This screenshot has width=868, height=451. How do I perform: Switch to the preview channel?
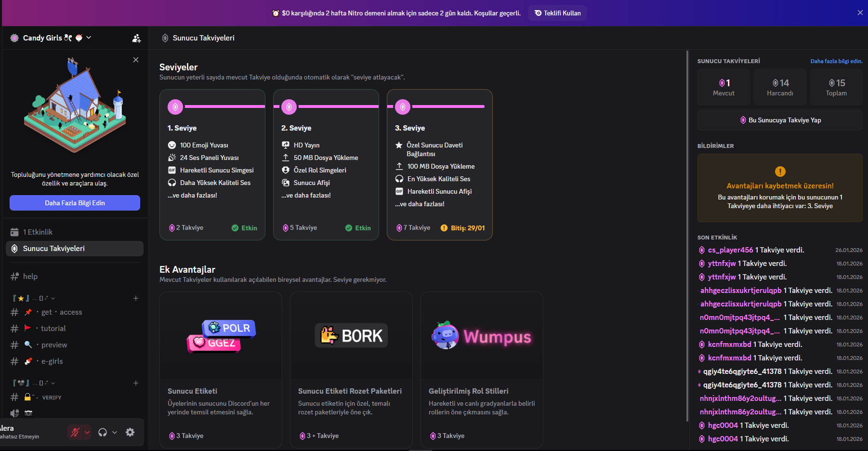point(75,345)
